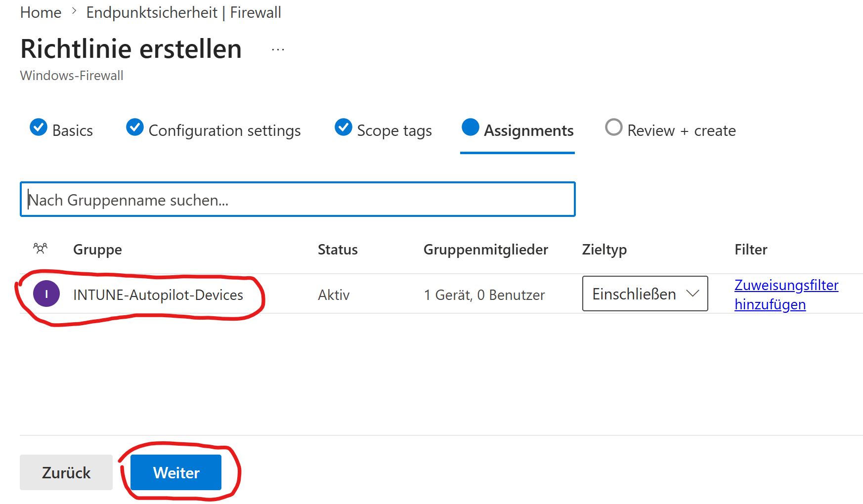
Task: Click Zuweisungsfilter hinzufügen link
Action: [x=786, y=294]
